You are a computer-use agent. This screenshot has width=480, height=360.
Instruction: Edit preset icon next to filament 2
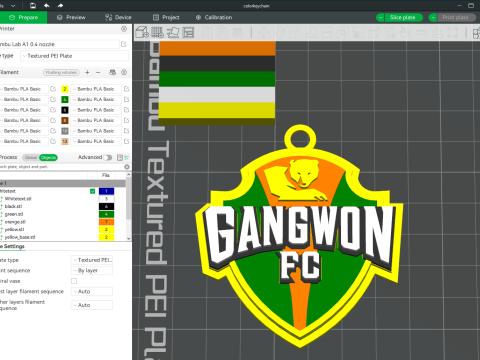pyautogui.click(x=126, y=89)
